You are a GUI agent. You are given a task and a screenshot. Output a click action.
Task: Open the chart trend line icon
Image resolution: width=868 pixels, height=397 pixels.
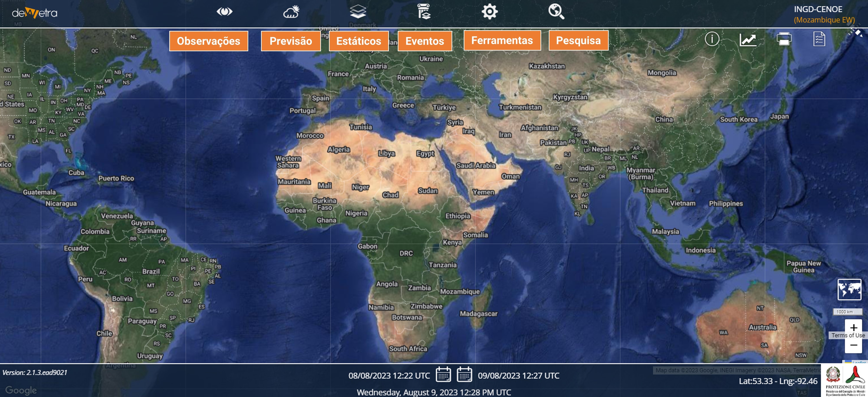[748, 40]
